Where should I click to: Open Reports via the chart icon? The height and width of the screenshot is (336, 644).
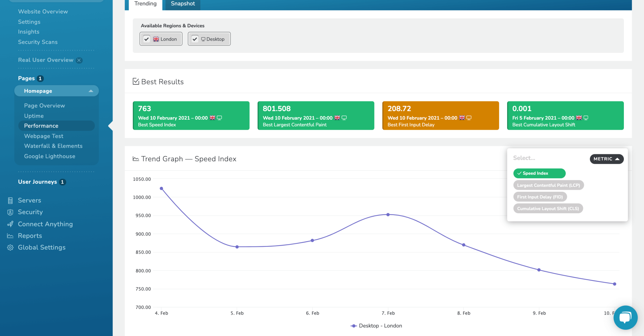click(x=10, y=236)
